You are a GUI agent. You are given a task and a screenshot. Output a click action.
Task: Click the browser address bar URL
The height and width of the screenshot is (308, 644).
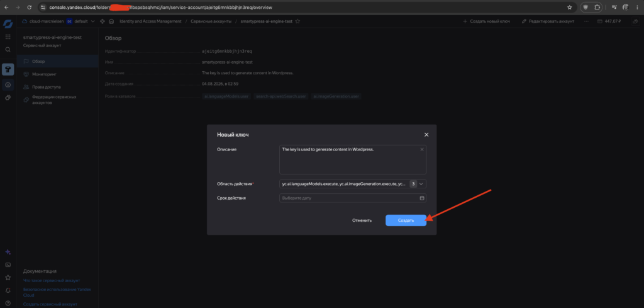click(160, 8)
